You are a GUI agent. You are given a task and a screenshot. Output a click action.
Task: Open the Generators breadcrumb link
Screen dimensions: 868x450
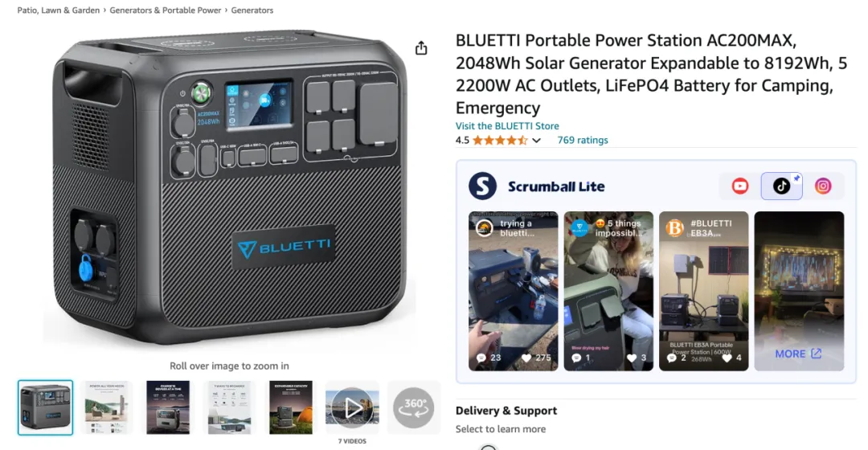click(252, 10)
